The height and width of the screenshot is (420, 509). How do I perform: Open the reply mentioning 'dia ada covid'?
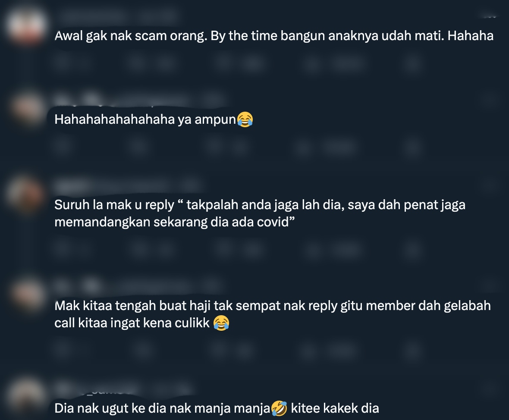[x=260, y=213]
